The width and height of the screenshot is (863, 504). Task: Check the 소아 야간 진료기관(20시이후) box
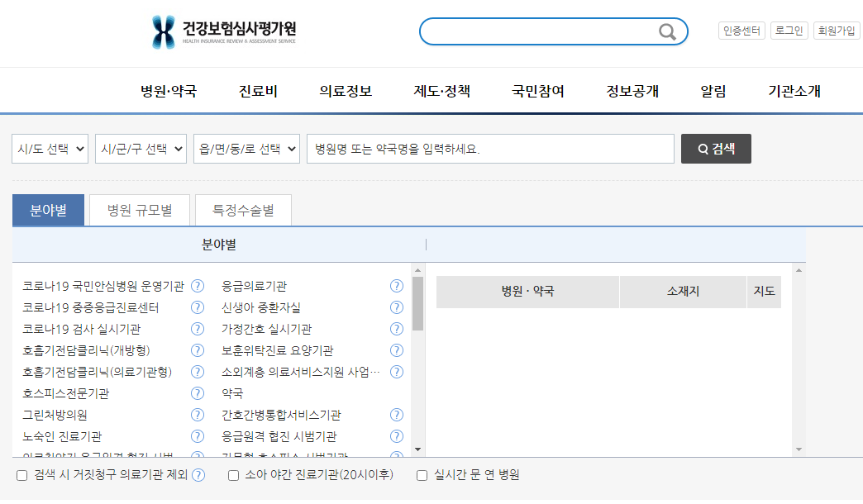[233, 475]
